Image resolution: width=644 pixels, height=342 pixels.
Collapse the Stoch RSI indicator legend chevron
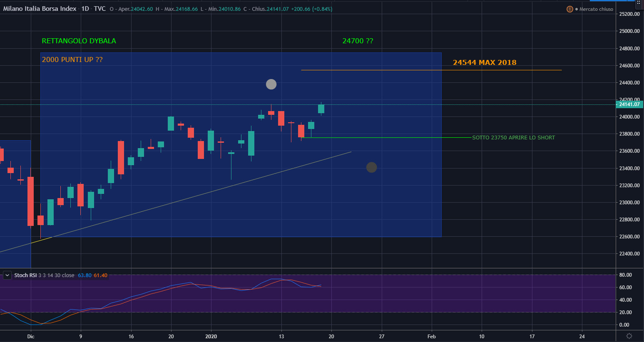7,275
